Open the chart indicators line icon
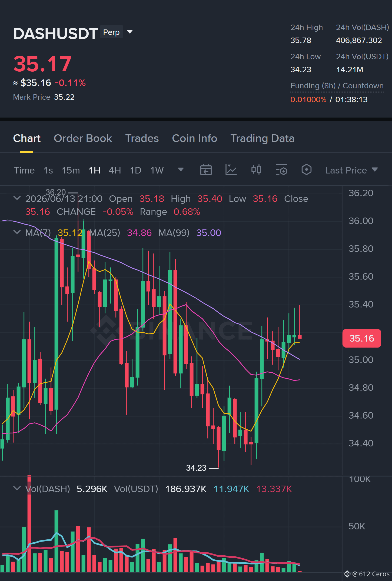392x581 pixels. pos(231,170)
